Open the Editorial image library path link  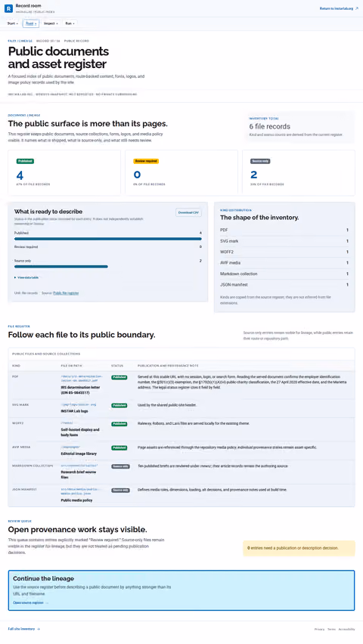70,447
